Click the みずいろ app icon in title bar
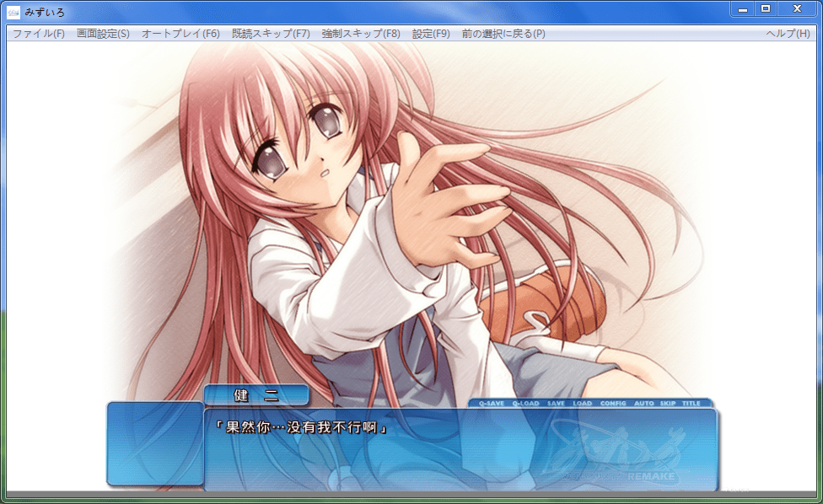The width and height of the screenshot is (823, 504). pos(13,11)
